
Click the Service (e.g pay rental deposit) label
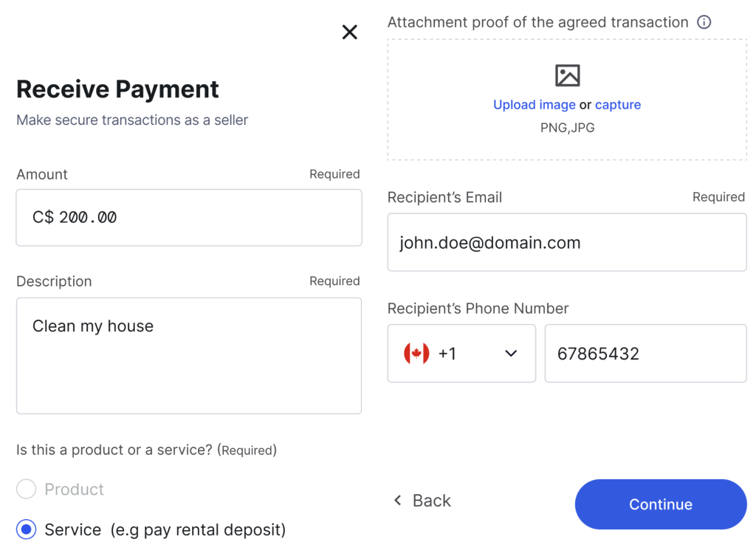pos(165,529)
